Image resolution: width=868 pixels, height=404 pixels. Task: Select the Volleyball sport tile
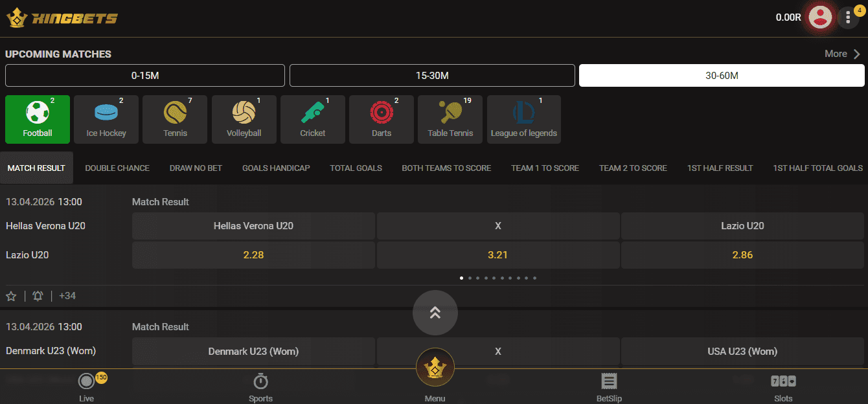[x=244, y=119]
